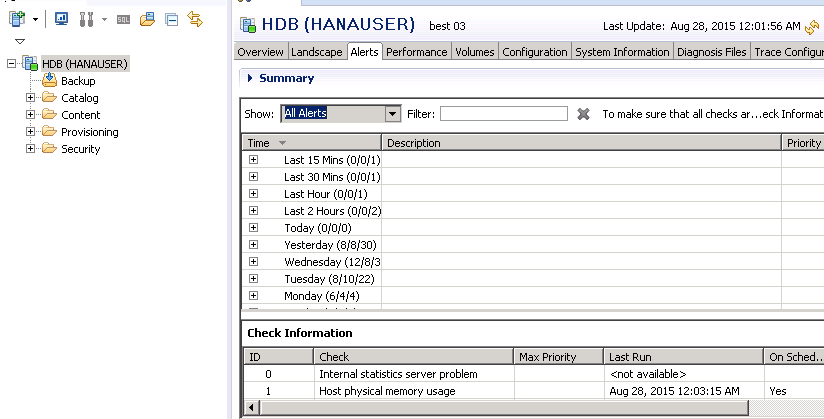Click the refresh icon beside Last Update
This screenshot has width=824, height=419.
click(x=812, y=27)
